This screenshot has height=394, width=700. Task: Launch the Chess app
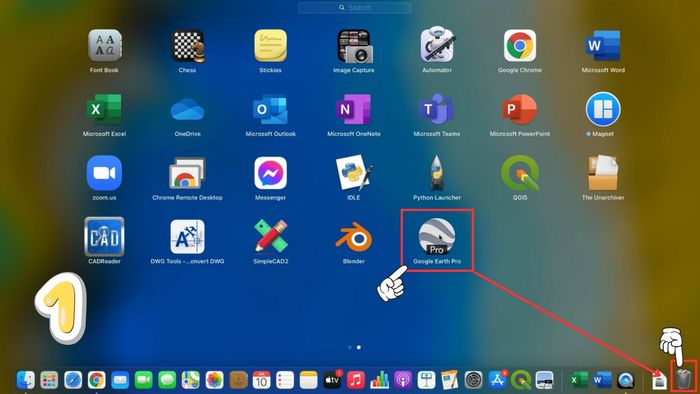point(188,46)
